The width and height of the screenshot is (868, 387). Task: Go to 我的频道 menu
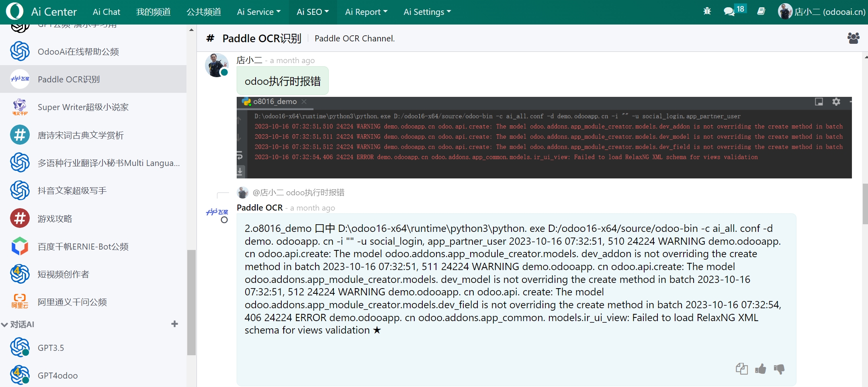click(x=153, y=12)
